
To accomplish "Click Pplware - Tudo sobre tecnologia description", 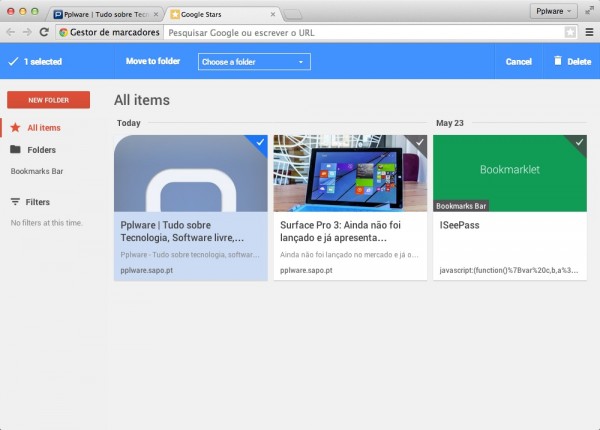I will tap(190, 254).
